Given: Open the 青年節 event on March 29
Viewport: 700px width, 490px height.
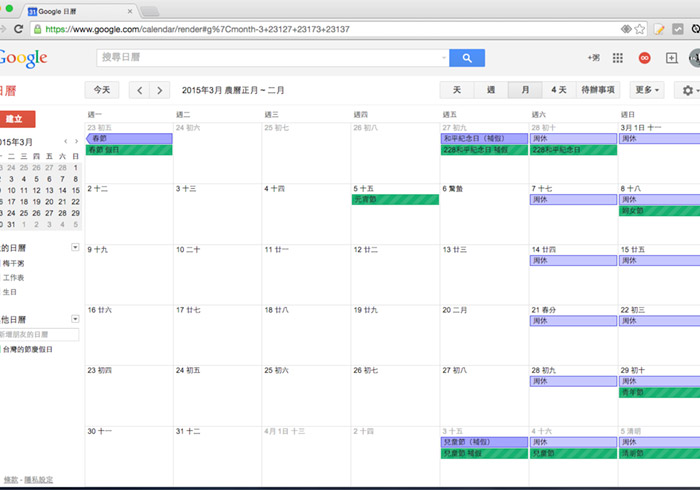Looking at the screenshot, I should tap(659, 393).
